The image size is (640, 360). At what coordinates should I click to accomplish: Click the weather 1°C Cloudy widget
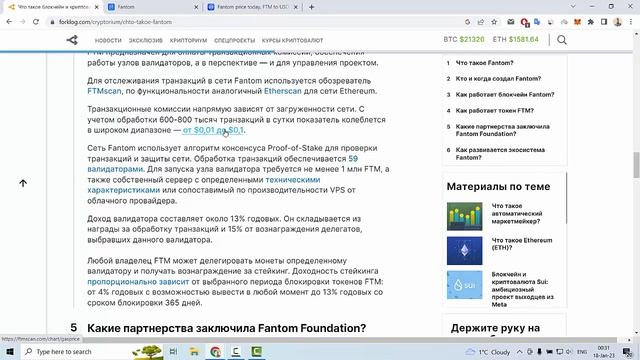[x=488, y=351]
